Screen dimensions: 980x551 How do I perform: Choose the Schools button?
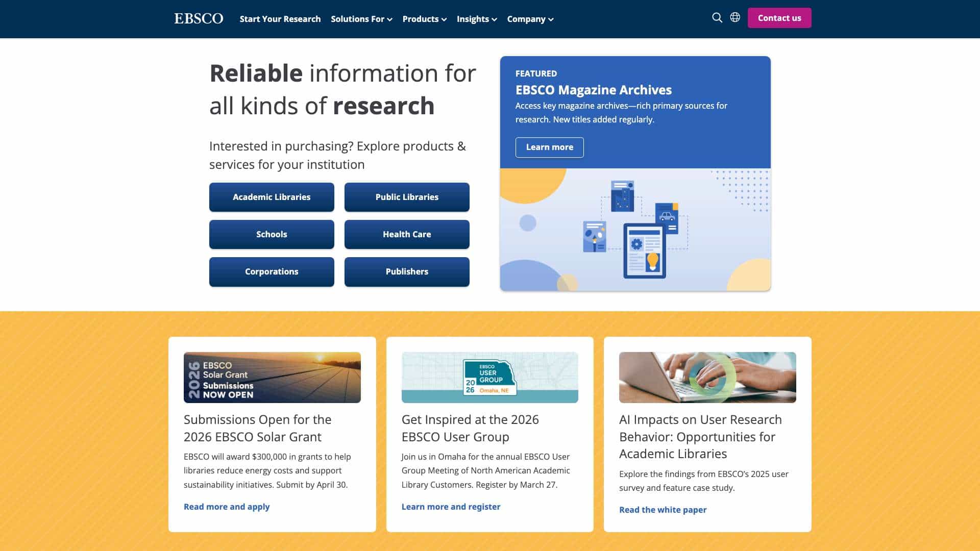click(x=272, y=234)
